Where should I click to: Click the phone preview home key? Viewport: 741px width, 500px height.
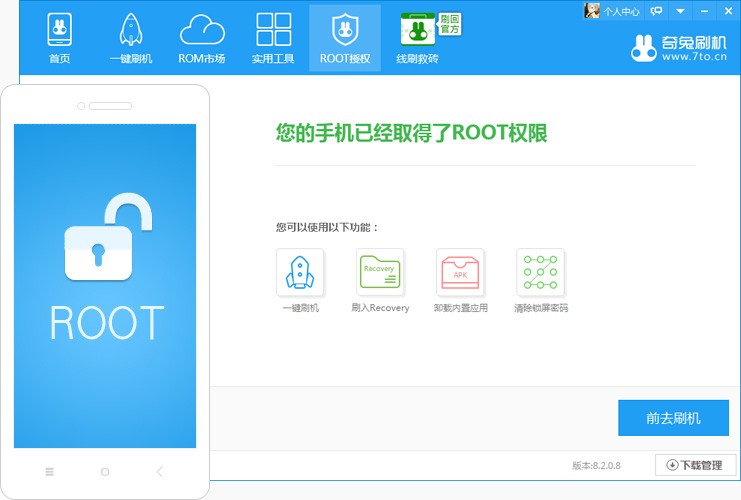[x=105, y=472]
